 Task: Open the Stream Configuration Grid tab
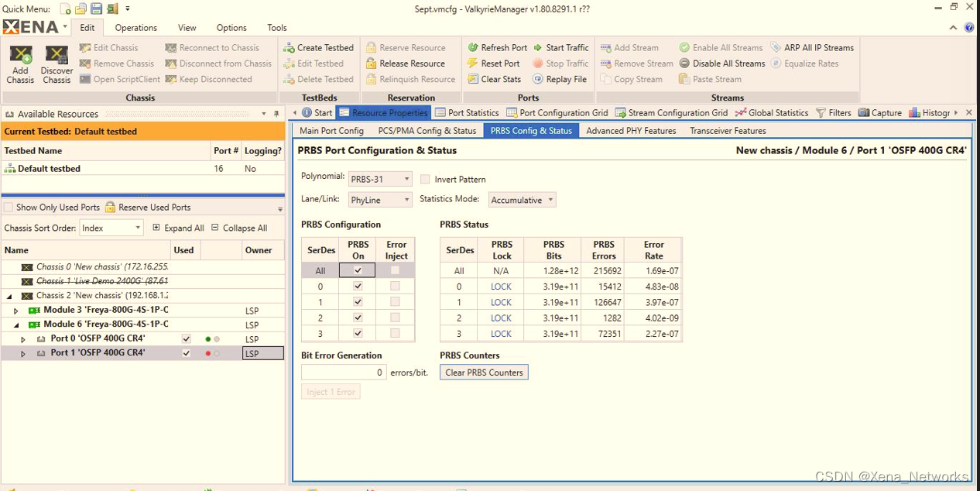(671, 112)
